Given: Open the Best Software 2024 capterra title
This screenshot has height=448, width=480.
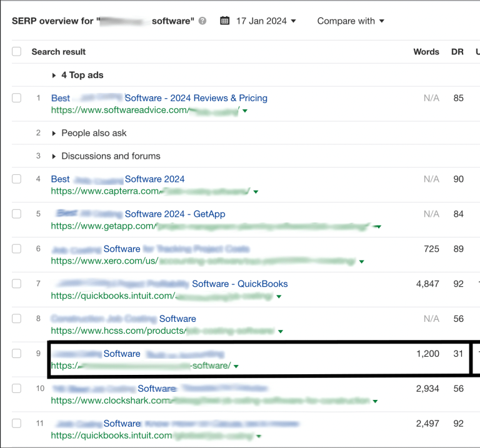Looking at the screenshot, I should coord(118,179).
